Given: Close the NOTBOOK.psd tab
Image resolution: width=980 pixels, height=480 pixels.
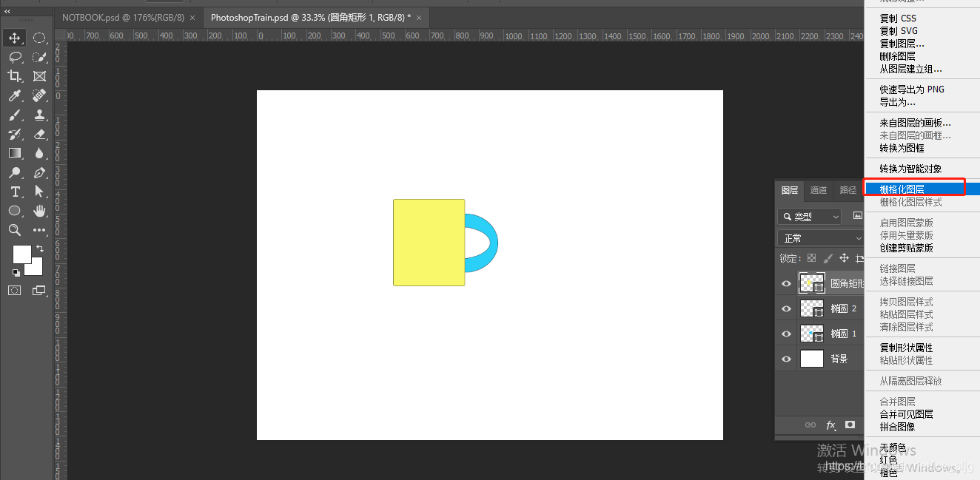Looking at the screenshot, I should [x=193, y=17].
